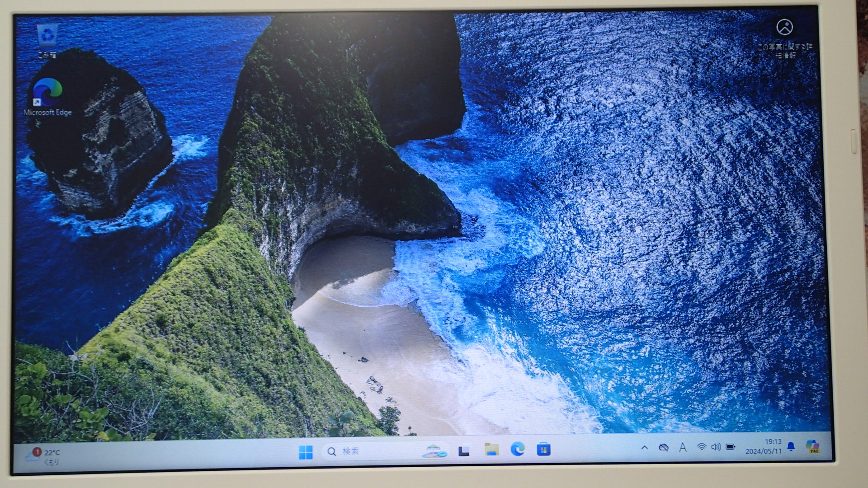Open Task View from taskbar
This screenshot has height=488, width=868.
click(464, 451)
